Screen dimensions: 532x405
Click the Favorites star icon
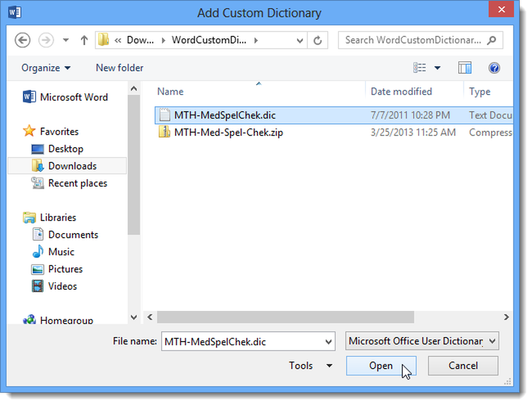click(29, 131)
